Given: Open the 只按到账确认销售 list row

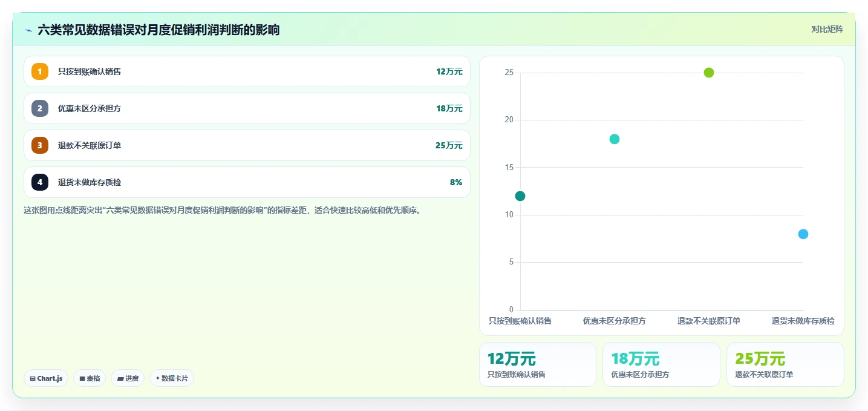Looking at the screenshot, I should (247, 71).
